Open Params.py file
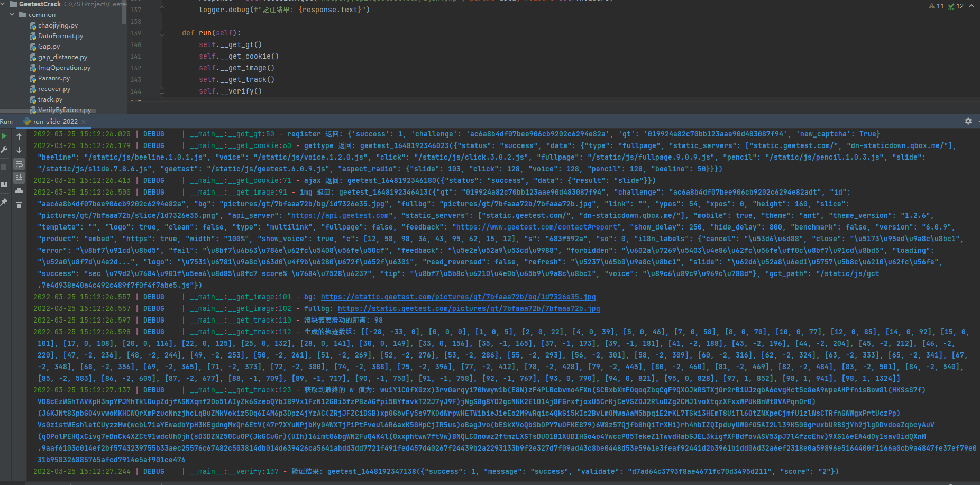The height and width of the screenshot is (485, 980). (54, 78)
